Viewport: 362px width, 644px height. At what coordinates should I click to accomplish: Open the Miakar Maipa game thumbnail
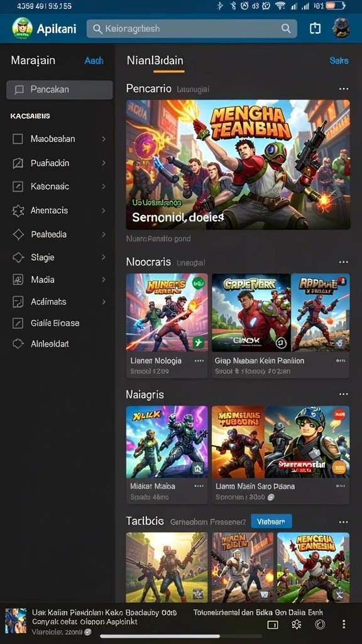click(x=167, y=441)
